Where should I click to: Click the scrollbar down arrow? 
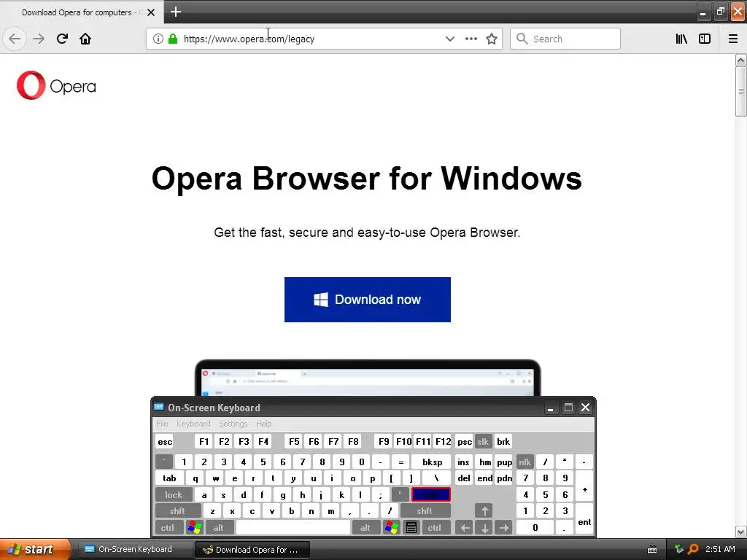click(x=740, y=532)
